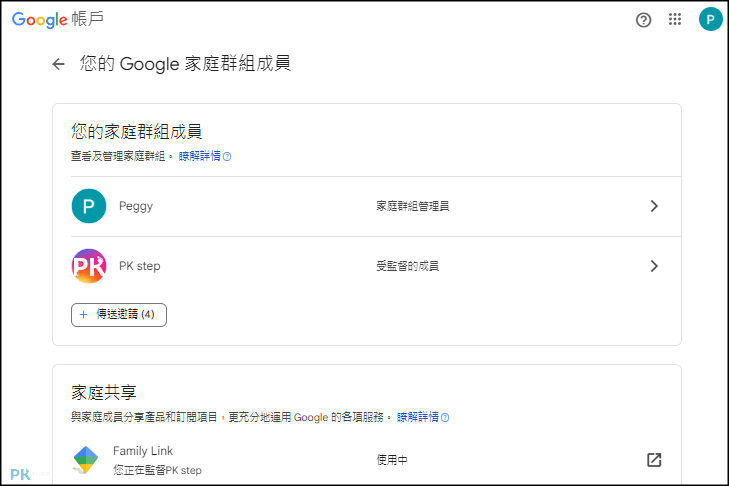Open the Google apps grid icon
The image size is (729, 486).
675,19
